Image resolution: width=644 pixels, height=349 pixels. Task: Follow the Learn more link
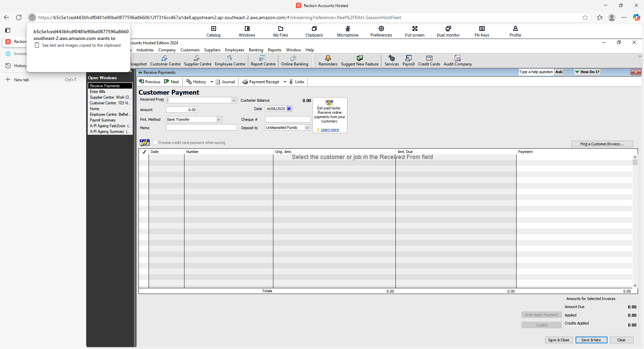330,130
